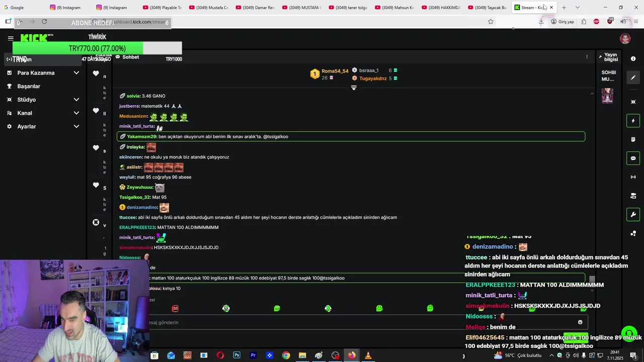The image size is (644, 362).
Task: Open the Opera browser from taskbar
Action: [220, 355]
